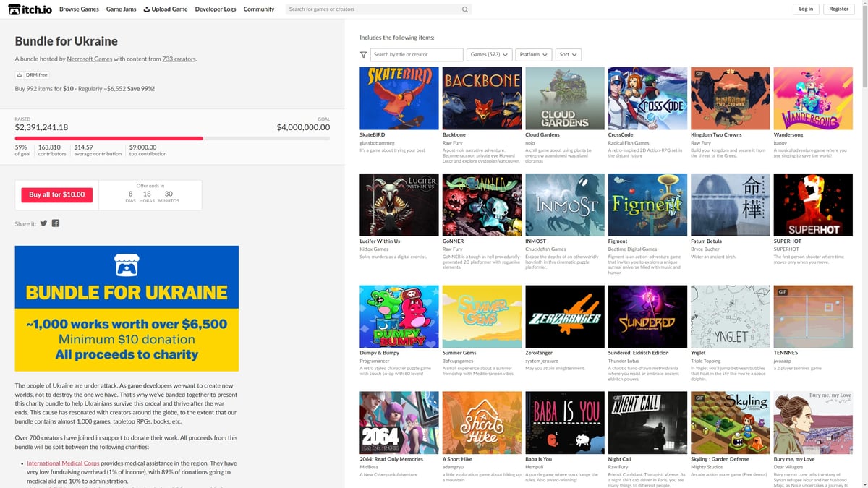Viewport: 868px width, 488px height.
Task: Click the SkateBIRD title text
Action: click(x=373, y=135)
